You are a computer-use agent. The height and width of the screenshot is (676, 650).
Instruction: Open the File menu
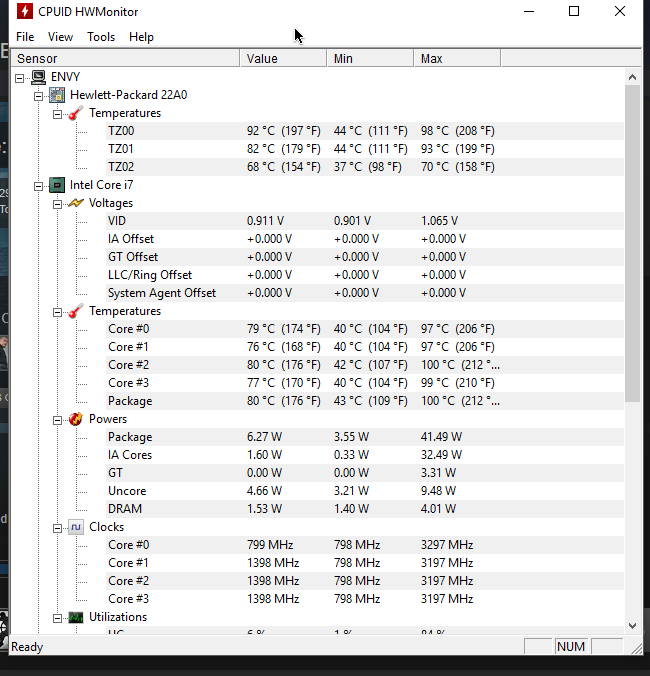pyautogui.click(x=25, y=37)
